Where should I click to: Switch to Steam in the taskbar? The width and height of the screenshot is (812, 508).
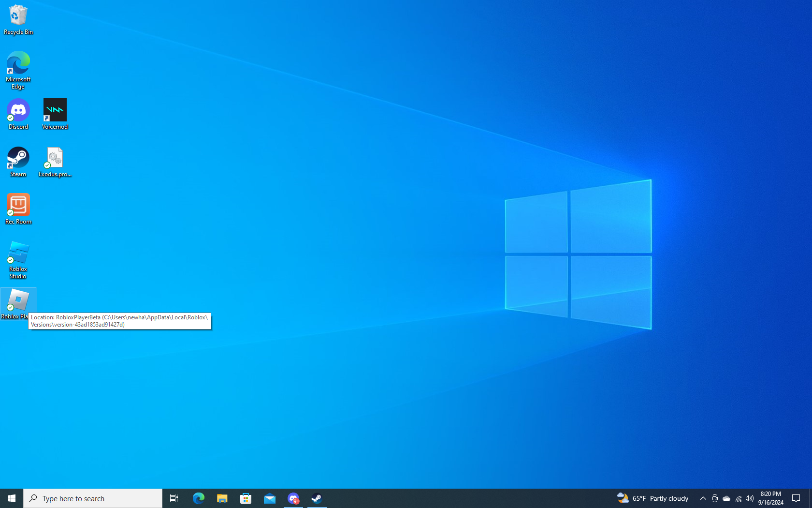pyautogui.click(x=317, y=498)
